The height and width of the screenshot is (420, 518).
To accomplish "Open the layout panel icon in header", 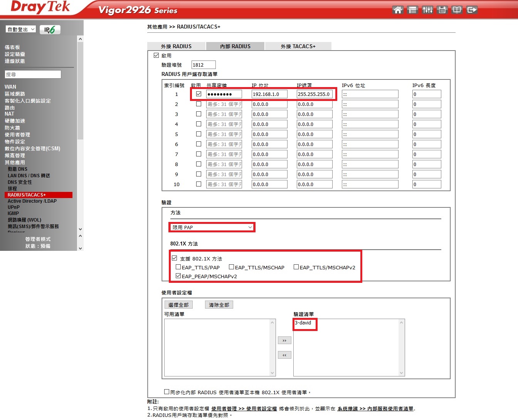I will [x=412, y=10].
